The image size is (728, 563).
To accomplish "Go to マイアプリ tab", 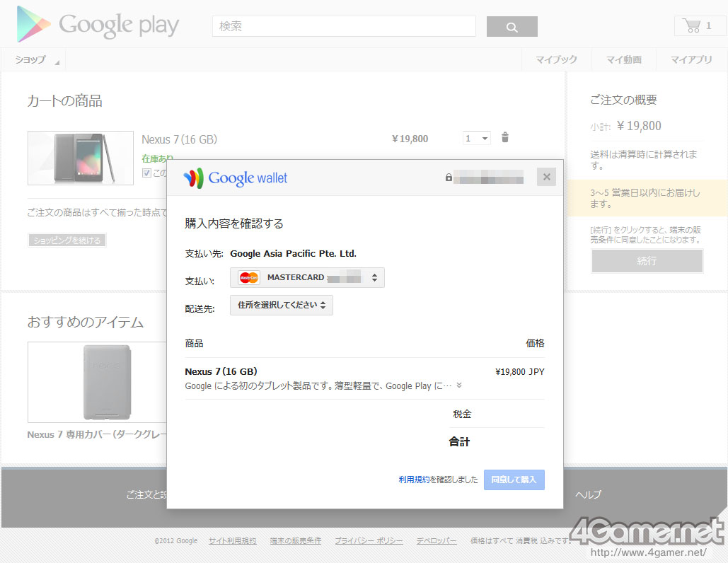I will click(691, 59).
